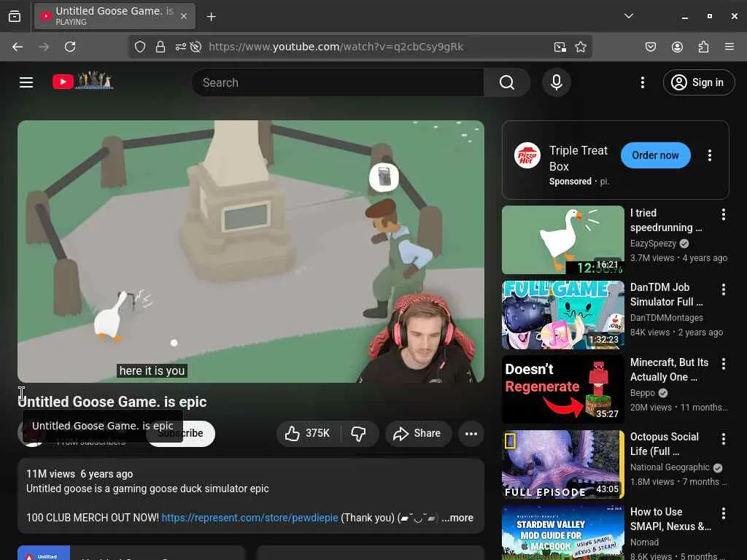Open options menu for Triple Treat Box ad
This screenshot has height=560, width=747.
tap(709, 155)
